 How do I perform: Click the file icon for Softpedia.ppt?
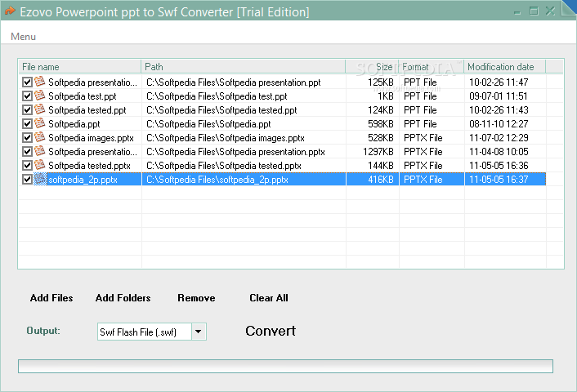tap(39, 124)
